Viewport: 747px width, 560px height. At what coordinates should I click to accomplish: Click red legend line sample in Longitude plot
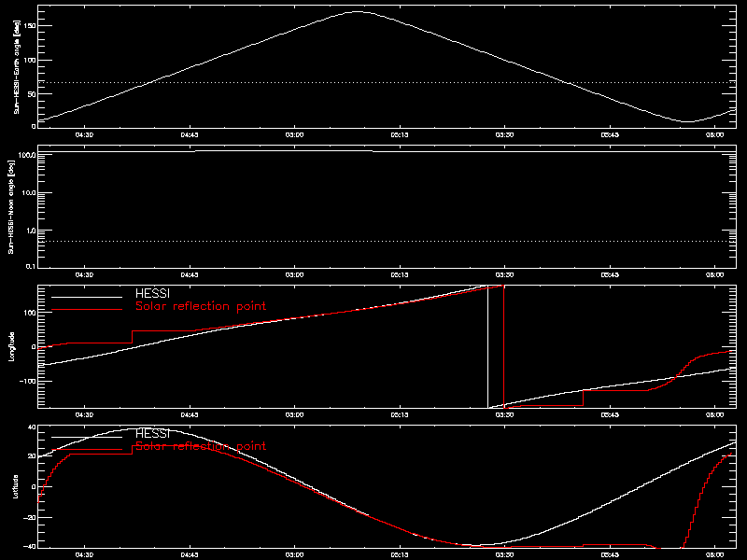[87, 310]
